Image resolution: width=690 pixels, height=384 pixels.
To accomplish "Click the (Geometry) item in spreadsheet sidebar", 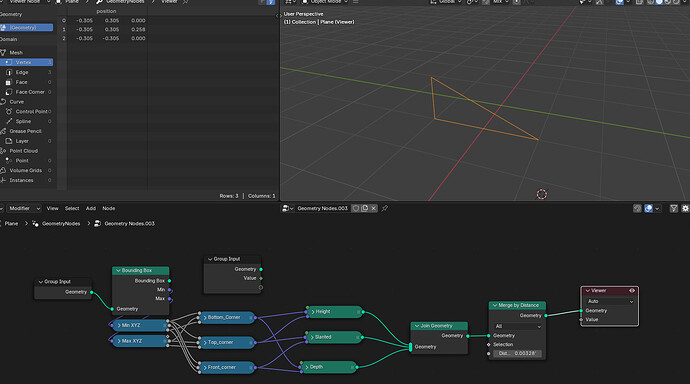I will [26, 28].
